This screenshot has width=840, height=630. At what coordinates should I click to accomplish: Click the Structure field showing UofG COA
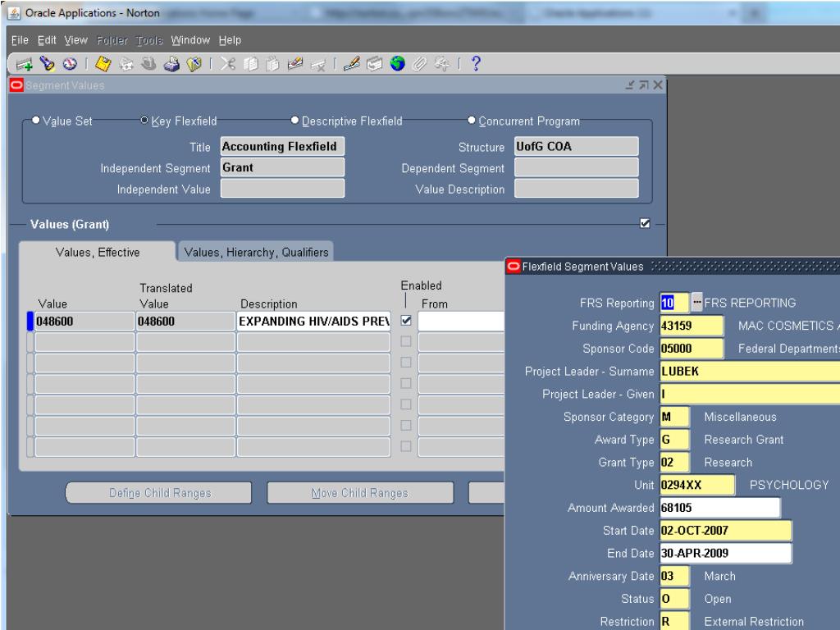[x=577, y=146]
